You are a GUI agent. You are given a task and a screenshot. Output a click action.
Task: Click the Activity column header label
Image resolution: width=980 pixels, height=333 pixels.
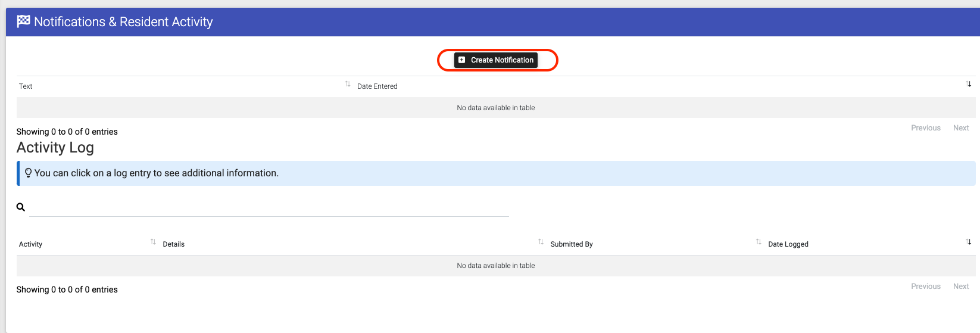[30, 244]
